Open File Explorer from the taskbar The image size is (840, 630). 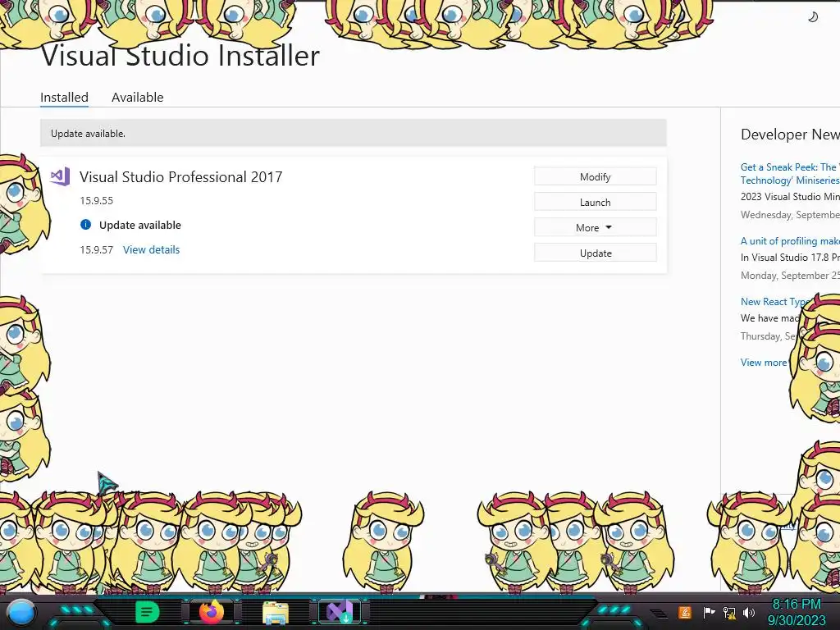coord(276,613)
